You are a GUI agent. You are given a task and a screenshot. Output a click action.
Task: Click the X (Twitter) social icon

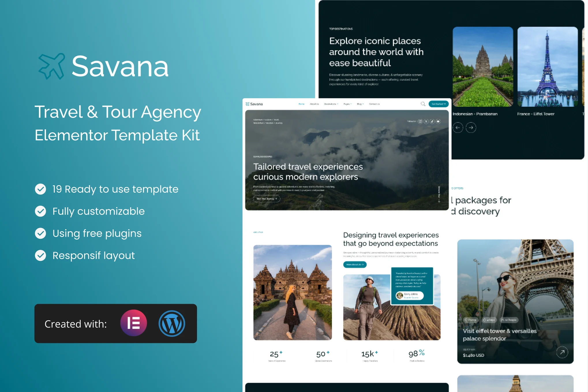[x=426, y=121]
